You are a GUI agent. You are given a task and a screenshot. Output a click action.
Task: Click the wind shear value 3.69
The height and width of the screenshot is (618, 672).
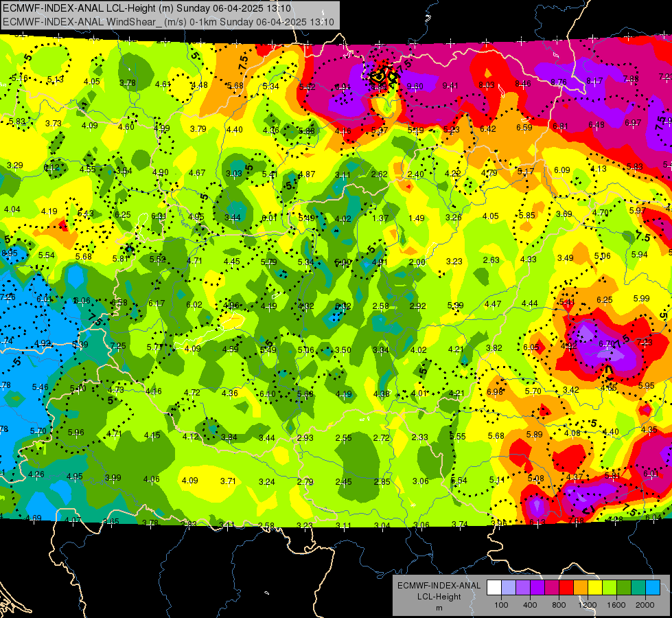click(x=564, y=214)
